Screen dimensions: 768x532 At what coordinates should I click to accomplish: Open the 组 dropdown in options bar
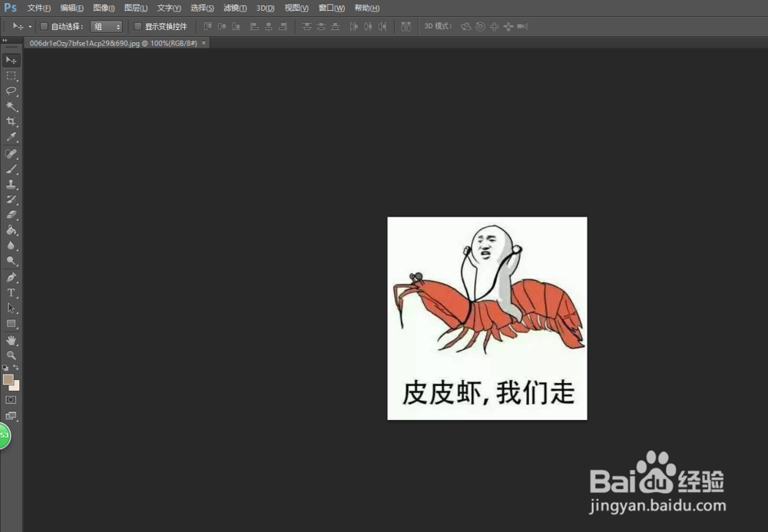tap(106, 26)
